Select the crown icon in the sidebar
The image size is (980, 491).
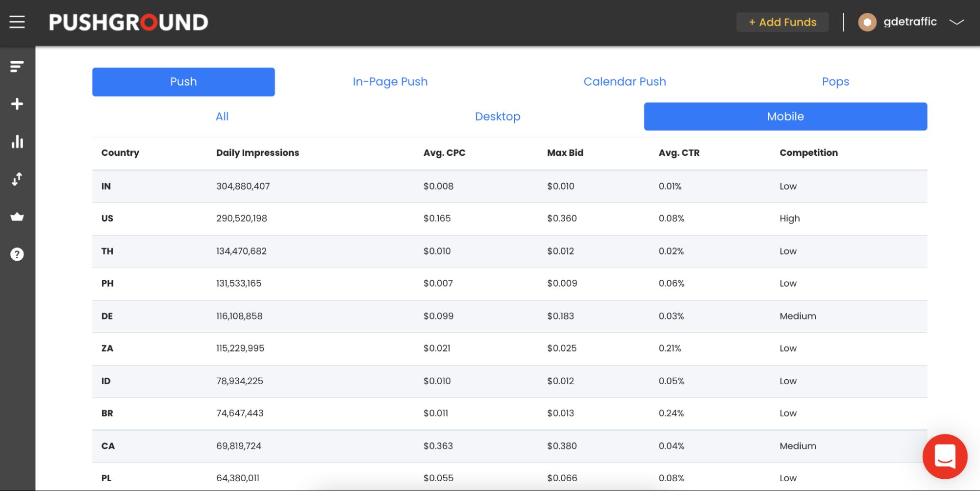tap(17, 216)
